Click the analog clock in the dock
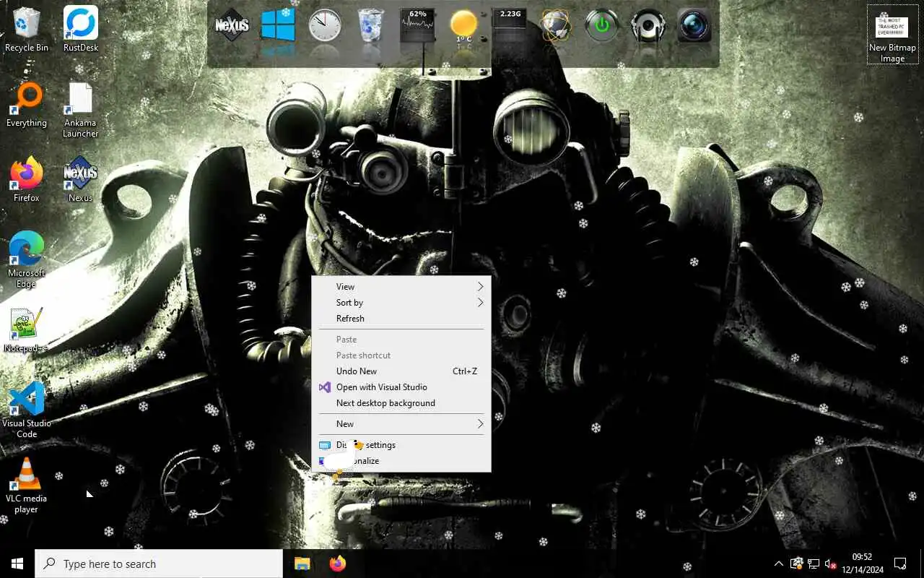The image size is (924, 578). tap(324, 26)
